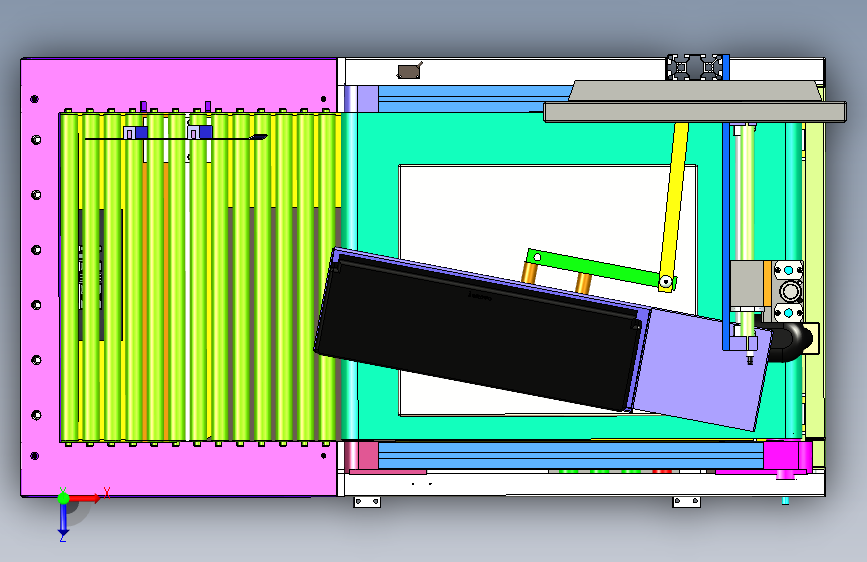Select the black elbow pipe fitting
This screenshot has width=867, height=562.
click(787, 342)
